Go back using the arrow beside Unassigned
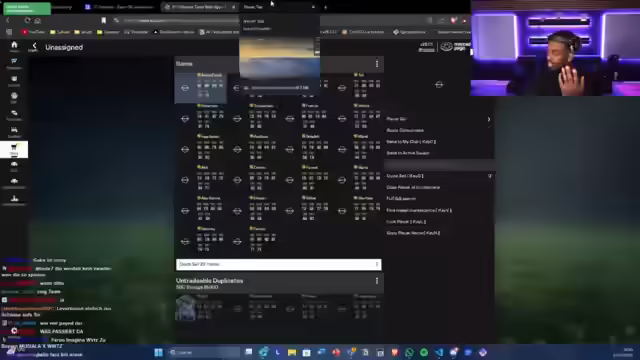The height and width of the screenshot is (360, 640). [34, 47]
